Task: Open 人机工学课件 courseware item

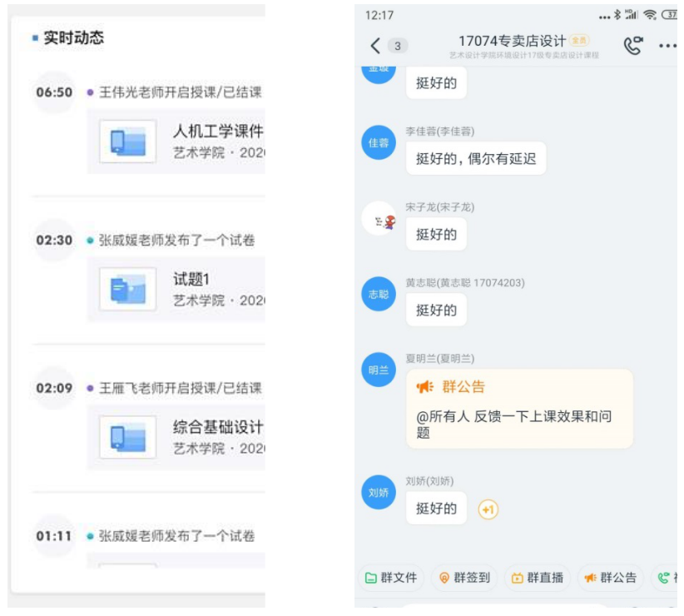Action: (x=176, y=142)
